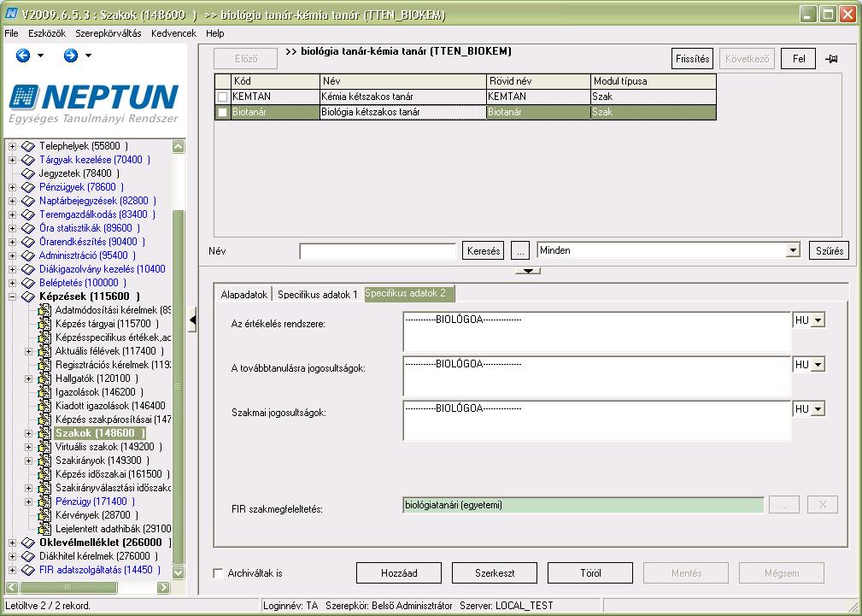
Task: Select the Kémia kétszakos tanár cell
Action: 403,97
